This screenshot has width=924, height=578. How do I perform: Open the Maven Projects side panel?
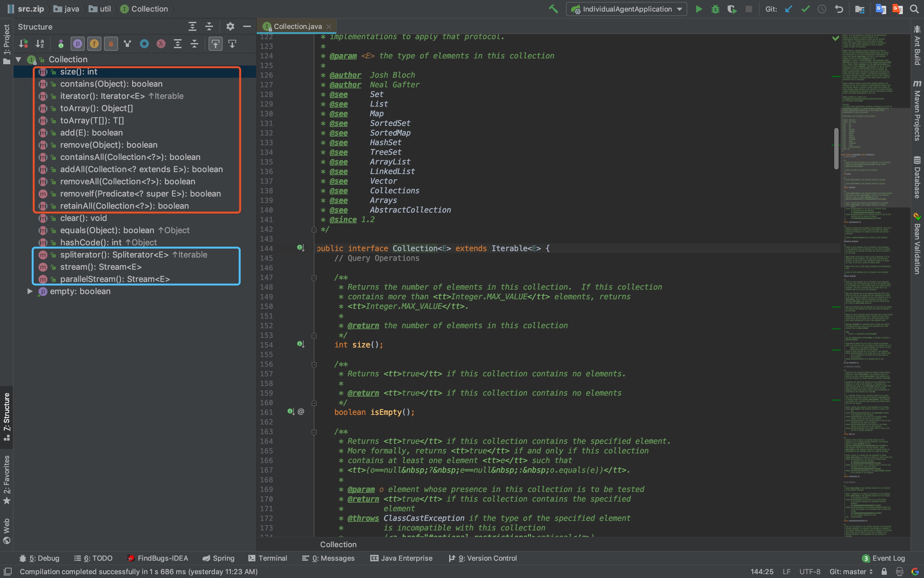[917, 110]
